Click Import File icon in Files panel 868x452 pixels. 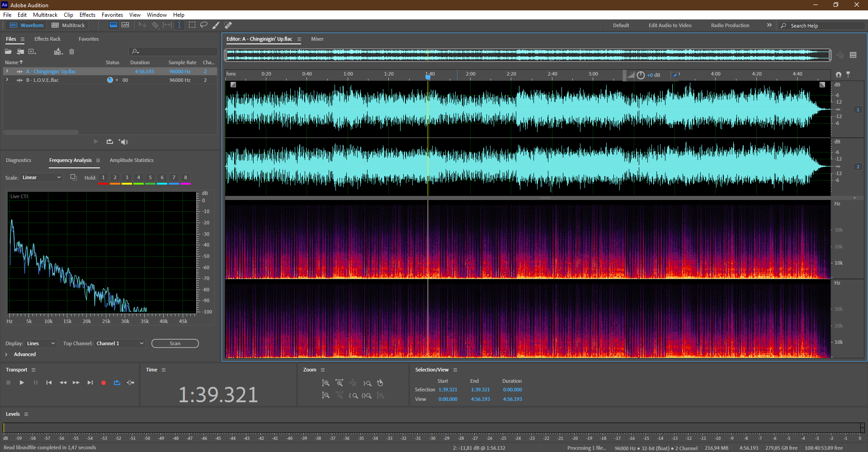tap(20, 52)
